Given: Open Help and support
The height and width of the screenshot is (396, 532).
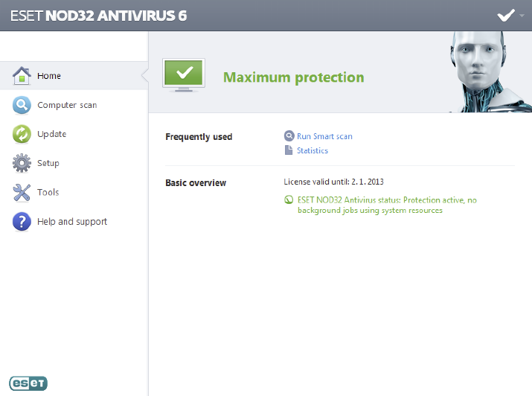Looking at the screenshot, I should pyautogui.click(x=72, y=222).
